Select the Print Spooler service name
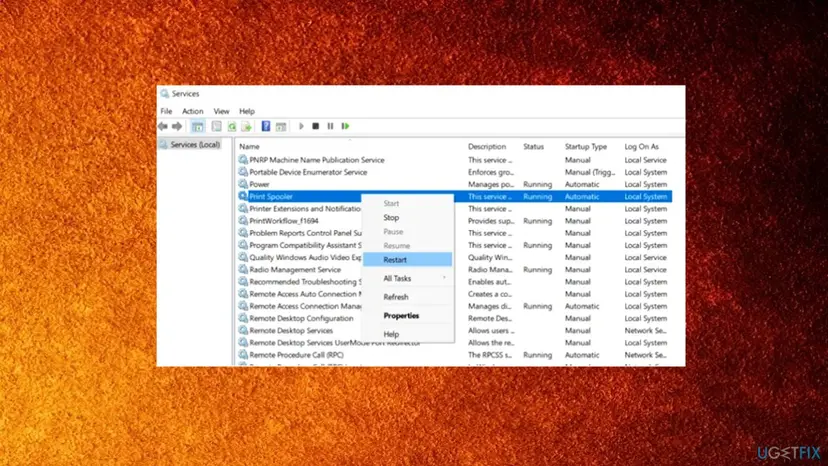Screen dimensions: 828x466 [x=271, y=196]
